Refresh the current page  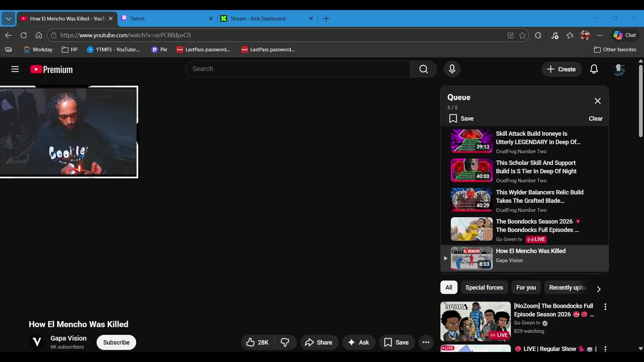(x=23, y=35)
